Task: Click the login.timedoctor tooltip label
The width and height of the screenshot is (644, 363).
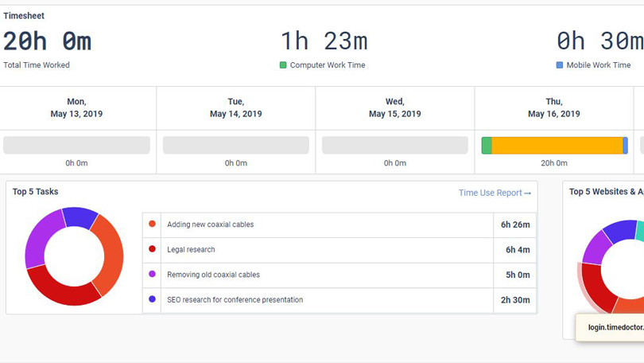Action: [x=615, y=327]
